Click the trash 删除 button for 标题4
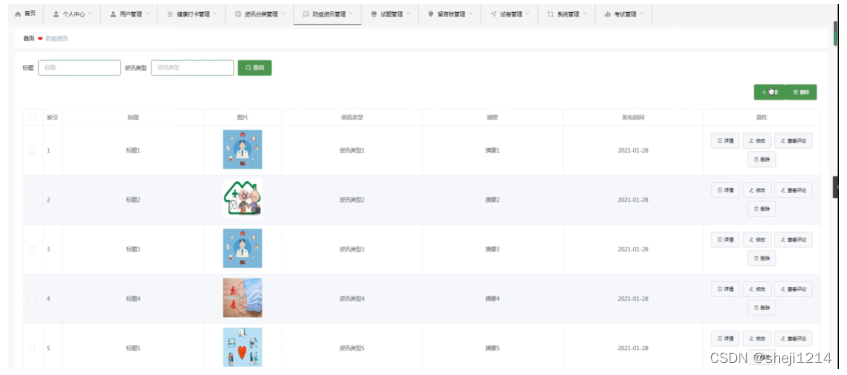The image size is (847, 375). coord(762,307)
